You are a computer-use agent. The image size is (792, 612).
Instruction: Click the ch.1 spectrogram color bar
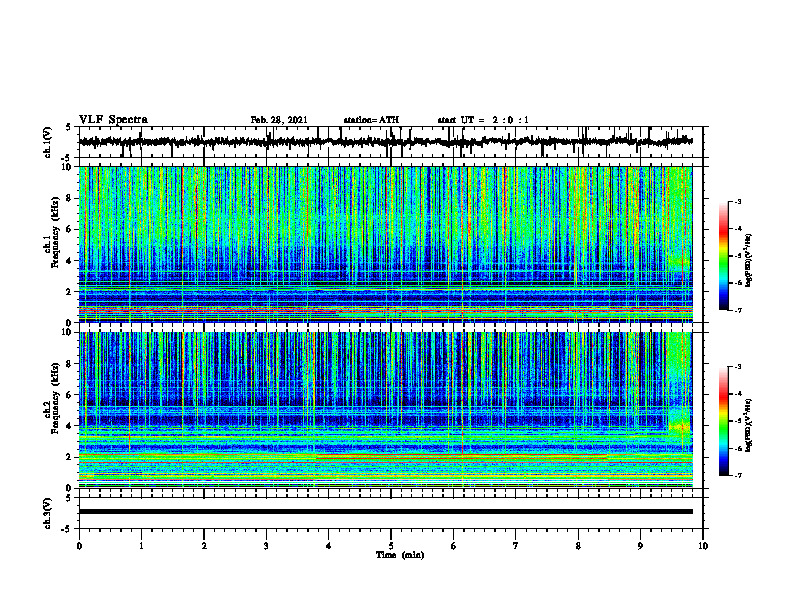tap(723, 256)
